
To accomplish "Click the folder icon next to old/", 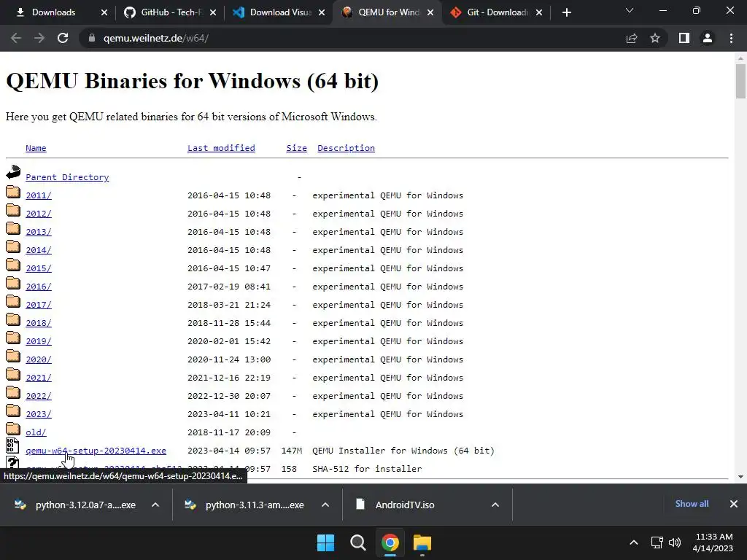I will pos(13,429).
